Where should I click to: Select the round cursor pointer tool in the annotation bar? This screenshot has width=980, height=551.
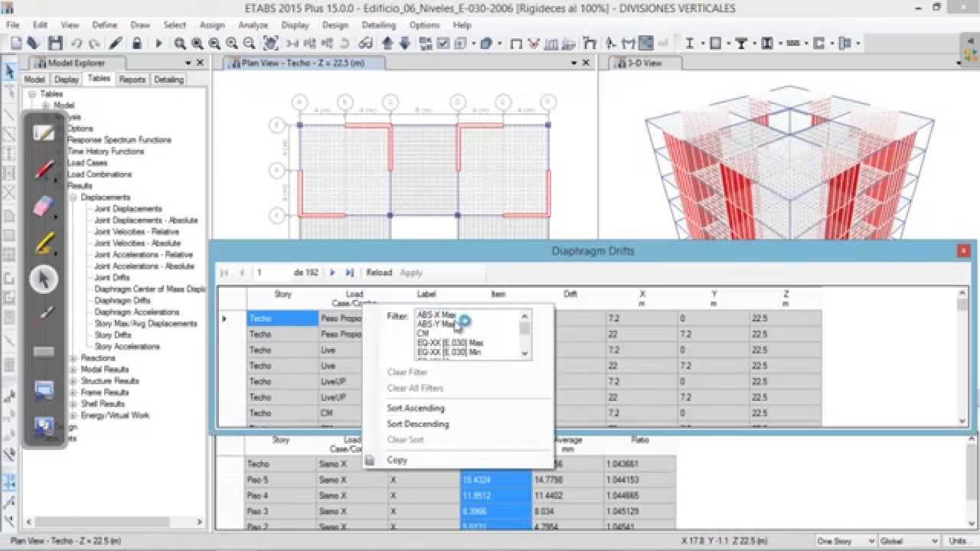(x=44, y=279)
